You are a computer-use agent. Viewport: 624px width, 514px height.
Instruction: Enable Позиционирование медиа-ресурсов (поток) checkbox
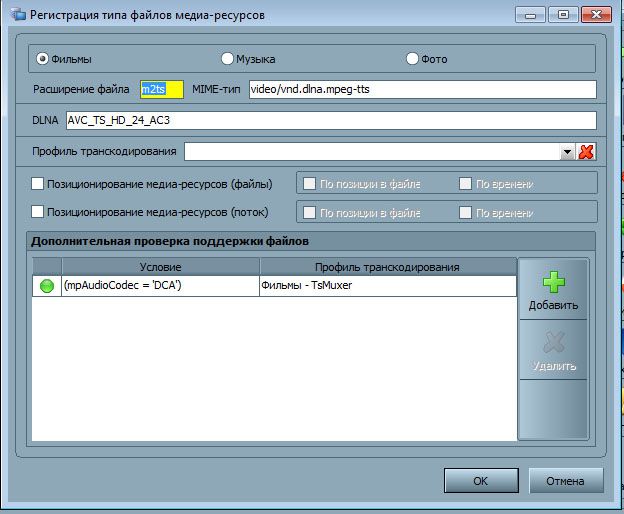click(38, 212)
